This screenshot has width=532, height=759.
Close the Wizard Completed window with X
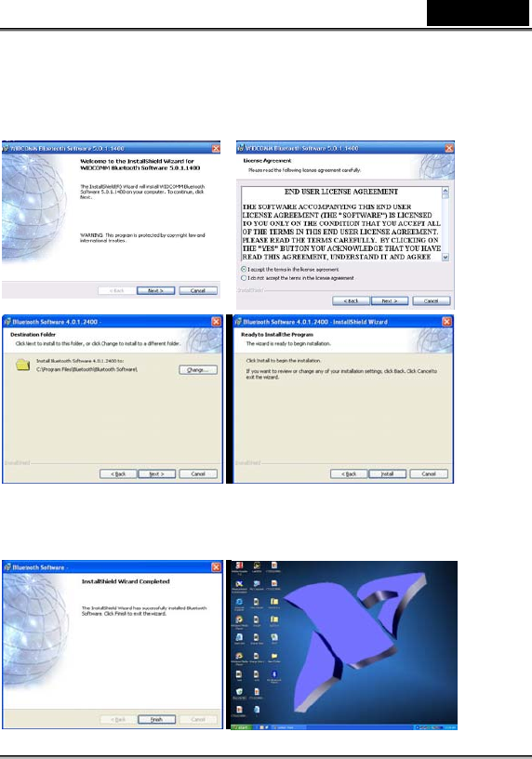(217, 566)
